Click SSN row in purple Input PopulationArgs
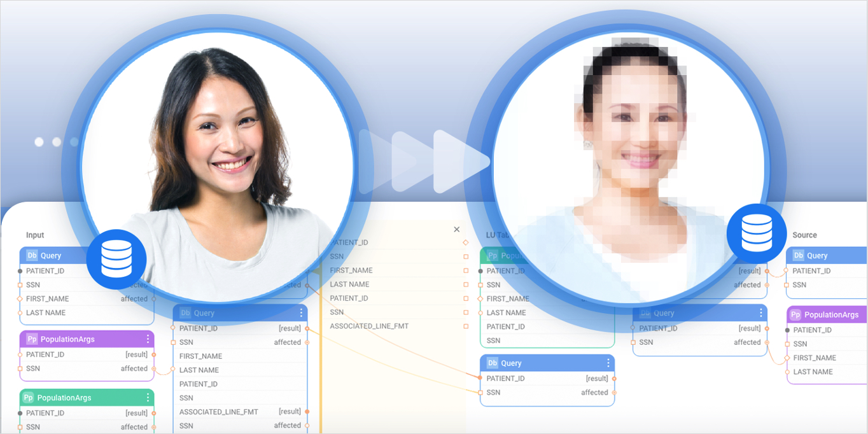Screen dimensions: 868x434 (87, 368)
